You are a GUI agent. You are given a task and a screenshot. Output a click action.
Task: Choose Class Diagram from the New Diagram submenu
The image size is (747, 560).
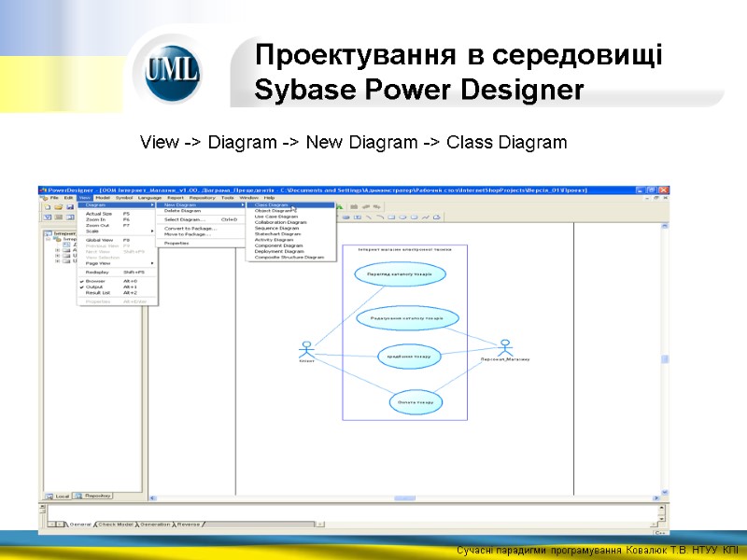coord(271,205)
